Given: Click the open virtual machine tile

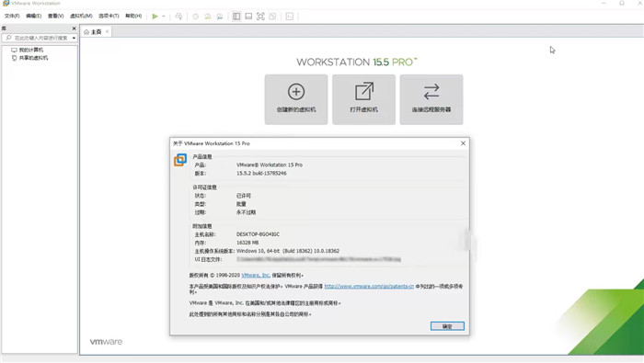Looking at the screenshot, I should tap(364, 99).
